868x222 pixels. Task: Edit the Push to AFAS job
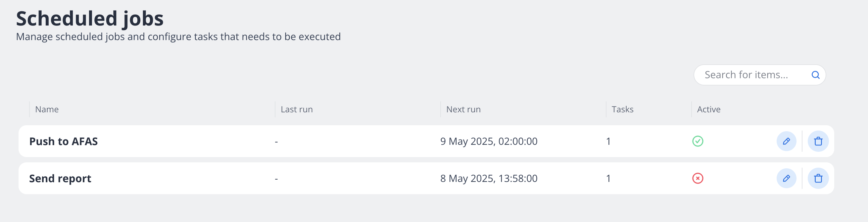click(x=786, y=141)
